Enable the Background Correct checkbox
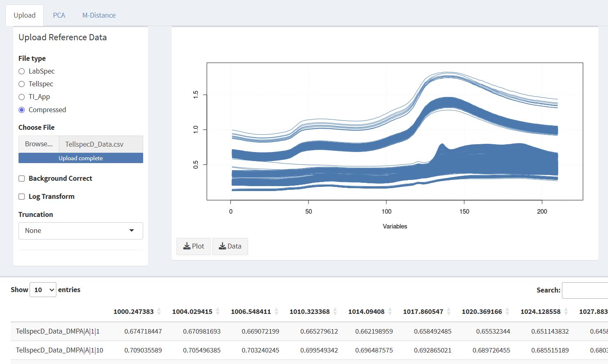 pyautogui.click(x=21, y=178)
